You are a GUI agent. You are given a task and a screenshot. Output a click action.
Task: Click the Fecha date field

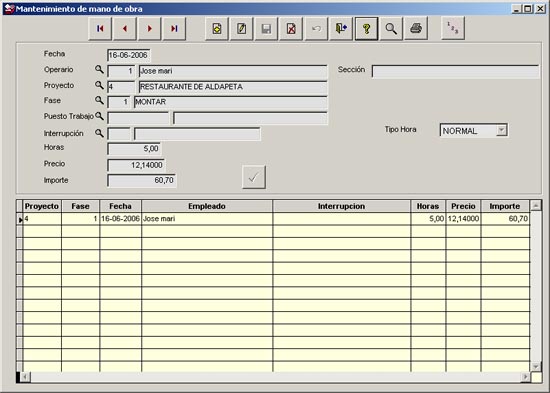click(129, 55)
